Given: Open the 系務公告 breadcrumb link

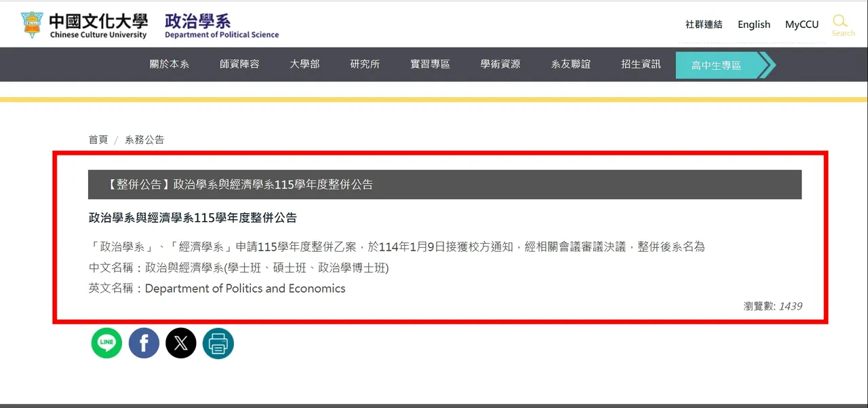Looking at the screenshot, I should point(144,139).
